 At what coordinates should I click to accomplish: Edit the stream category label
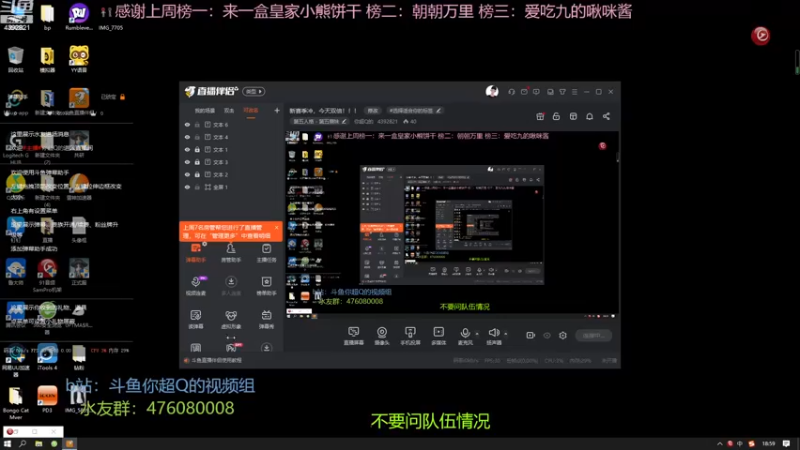pos(320,121)
